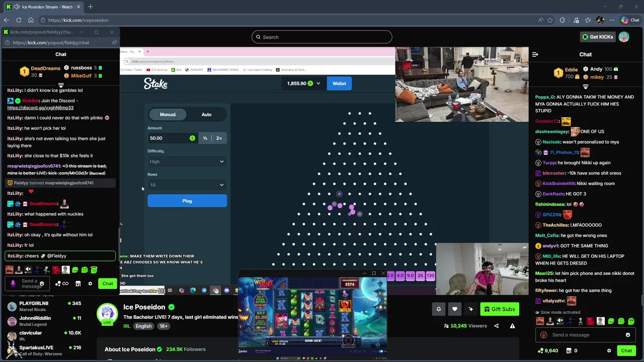Report stream via the warning triangle icon
The width and height of the screenshot is (644, 362).
(512, 326)
